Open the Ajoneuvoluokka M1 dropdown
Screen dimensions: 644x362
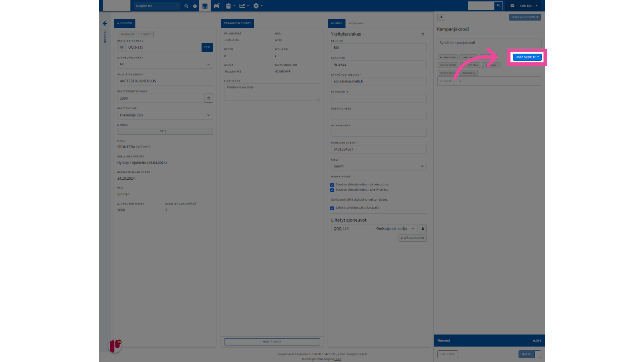tap(165, 64)
